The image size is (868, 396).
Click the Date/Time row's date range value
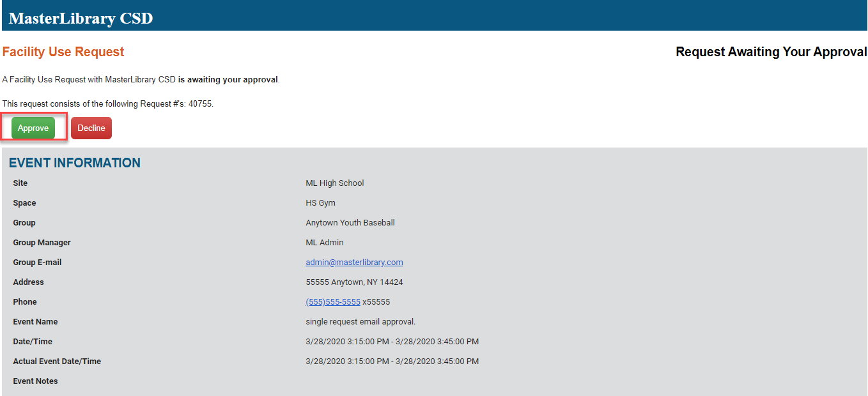[x=392, y=342]
